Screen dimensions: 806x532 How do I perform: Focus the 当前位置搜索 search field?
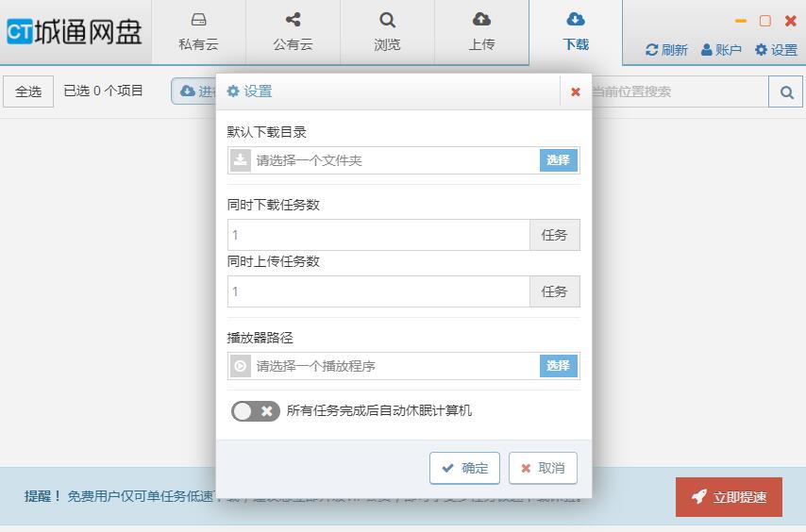click(x=680, y=91)
